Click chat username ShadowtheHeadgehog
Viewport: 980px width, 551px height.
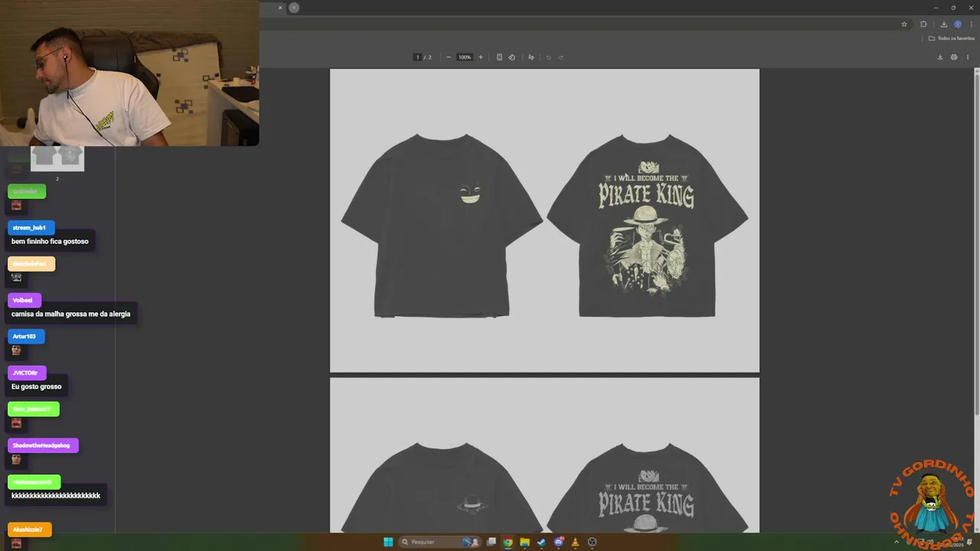click(41, 445)
